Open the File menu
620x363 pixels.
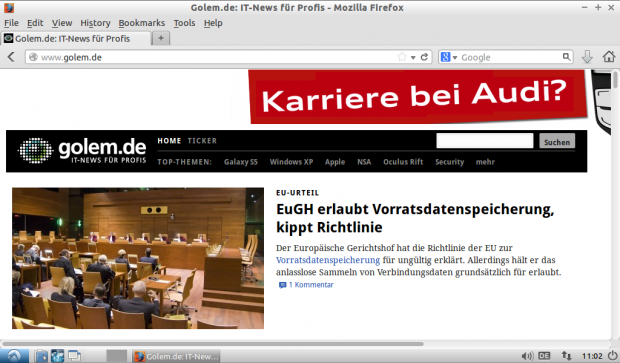[11, 23]
